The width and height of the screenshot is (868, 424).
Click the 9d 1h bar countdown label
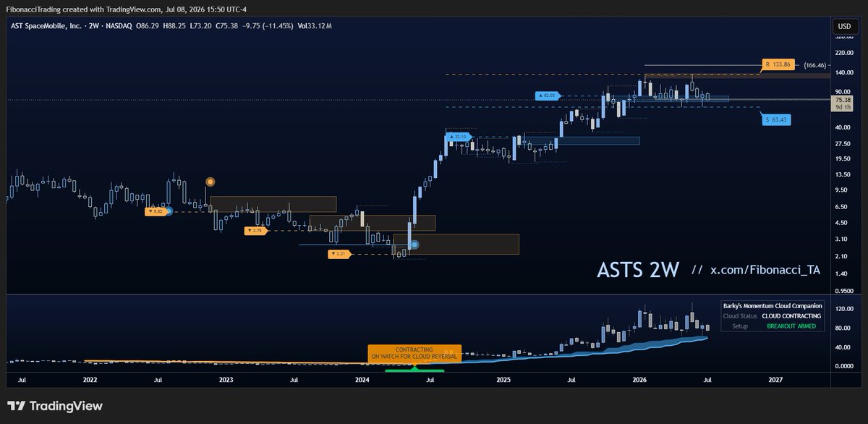[x=843, y=107]
